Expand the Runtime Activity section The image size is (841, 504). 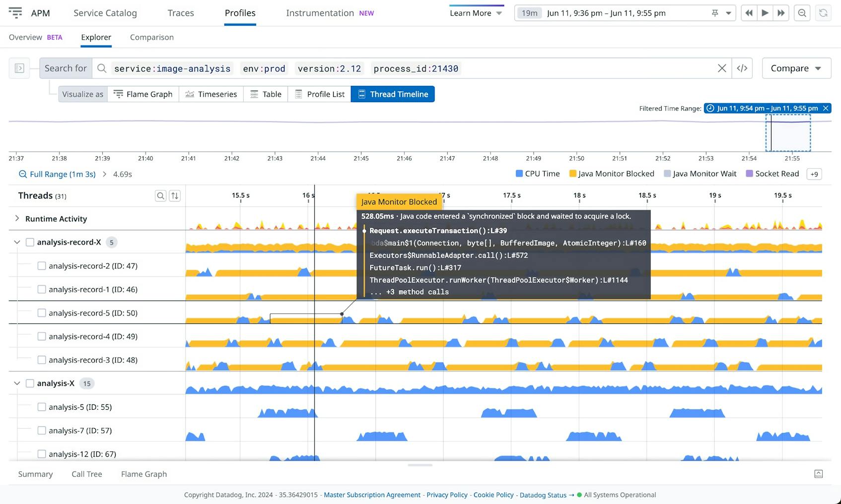click(x=16, y=218)
